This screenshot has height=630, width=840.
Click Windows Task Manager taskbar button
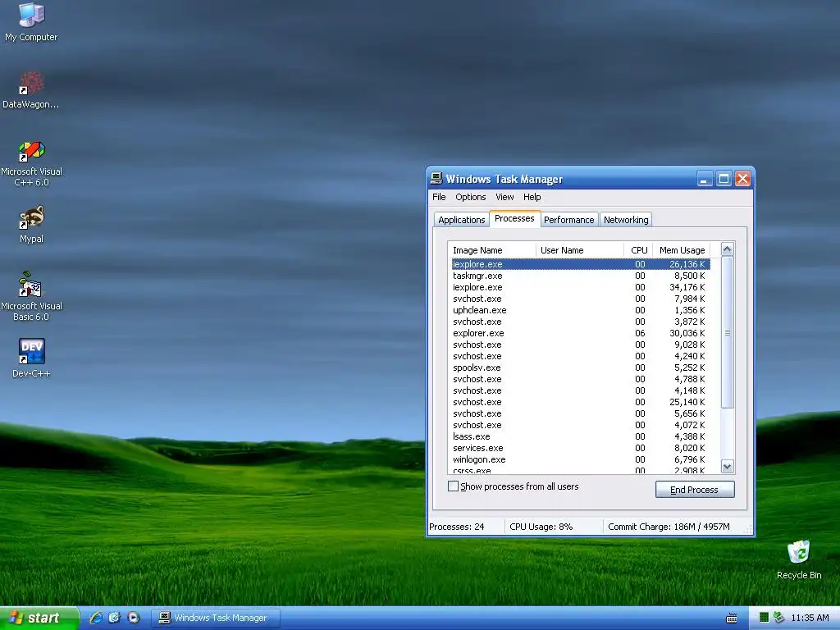[x=216, y=618]
